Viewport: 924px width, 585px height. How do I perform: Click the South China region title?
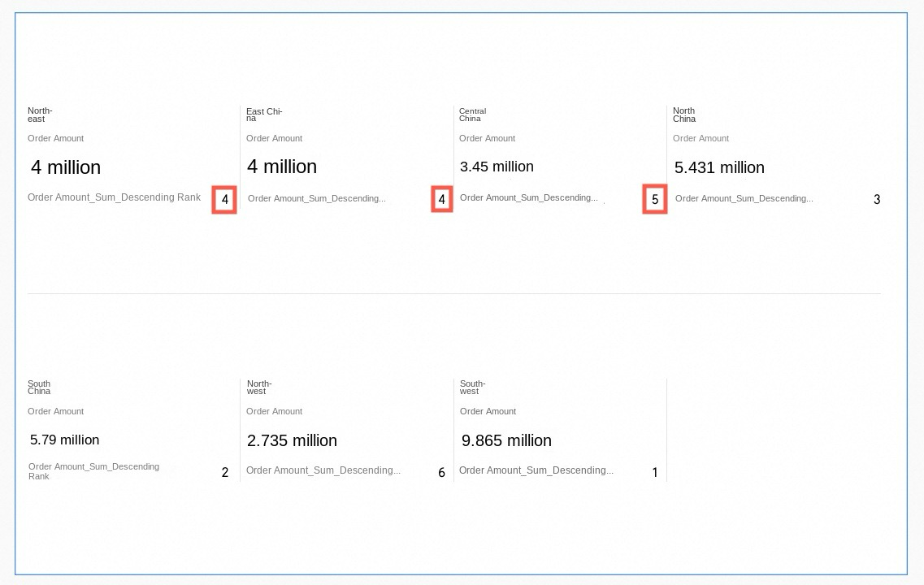(39, 387)
